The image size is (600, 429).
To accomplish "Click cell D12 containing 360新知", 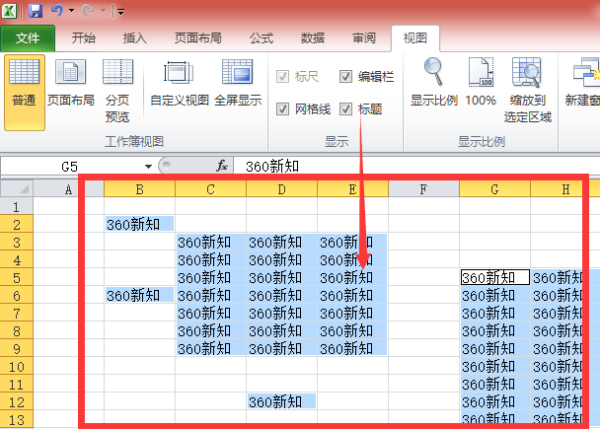I will [282, 402].
